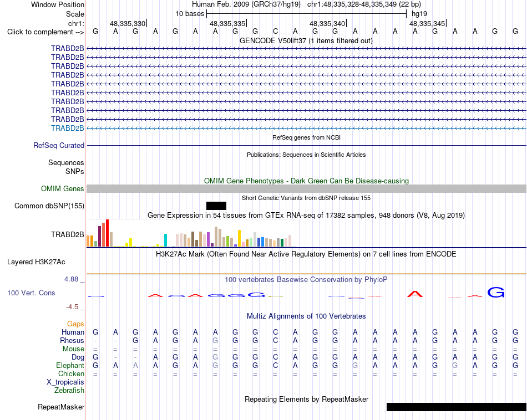Viewport: 527px width, 420px height.
Task: Click the GENCODE V50lift37 track title
Action: pos(306,40)
